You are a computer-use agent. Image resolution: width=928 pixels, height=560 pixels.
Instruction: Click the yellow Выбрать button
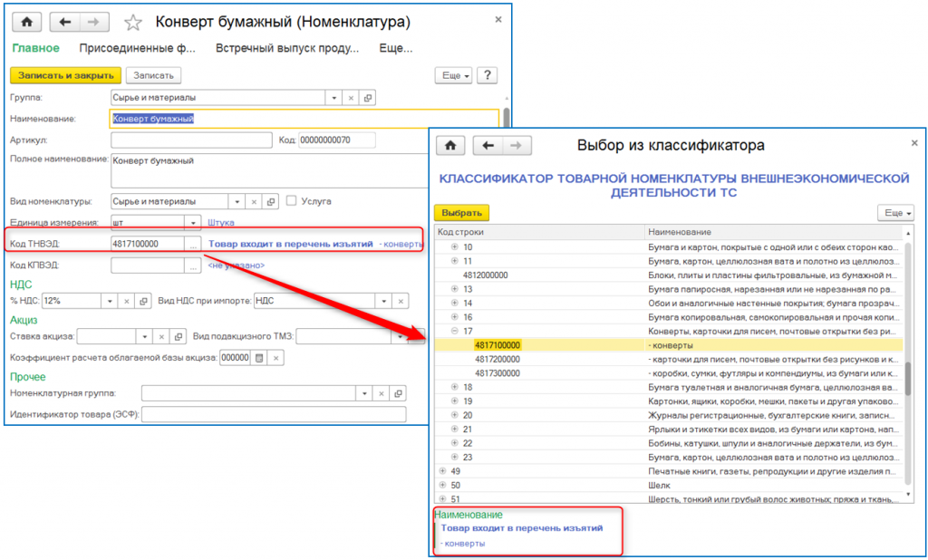click(x=461, y=212)
